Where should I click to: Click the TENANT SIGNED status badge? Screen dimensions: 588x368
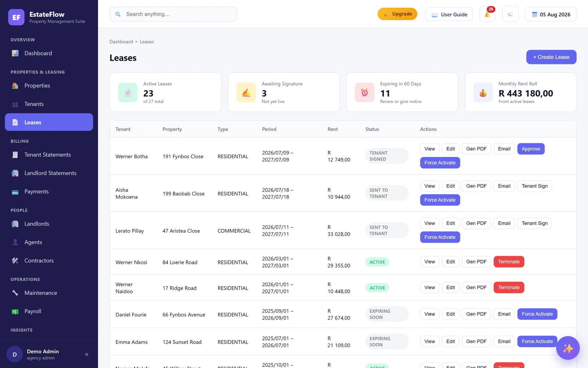pyautogui.click(x=387, y=156)
